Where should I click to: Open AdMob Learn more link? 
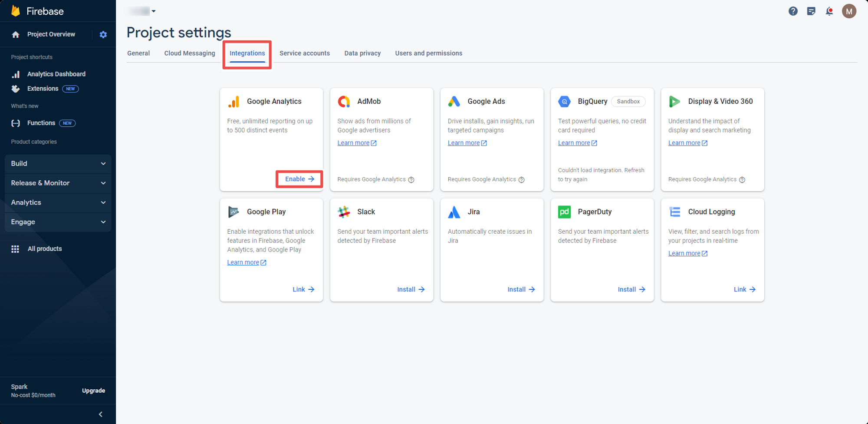click(357, 143)
